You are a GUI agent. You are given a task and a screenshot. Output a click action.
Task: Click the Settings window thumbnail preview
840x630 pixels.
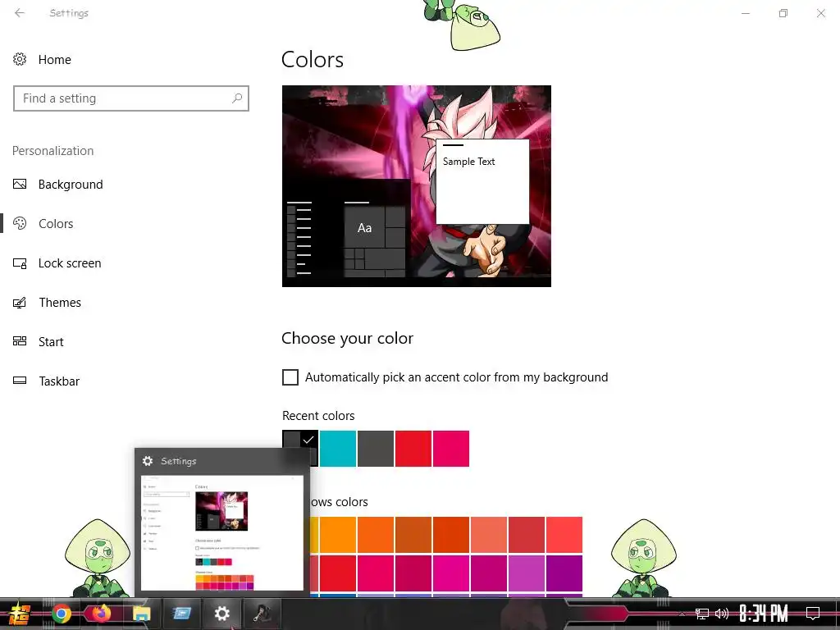[x=221, y=532]
